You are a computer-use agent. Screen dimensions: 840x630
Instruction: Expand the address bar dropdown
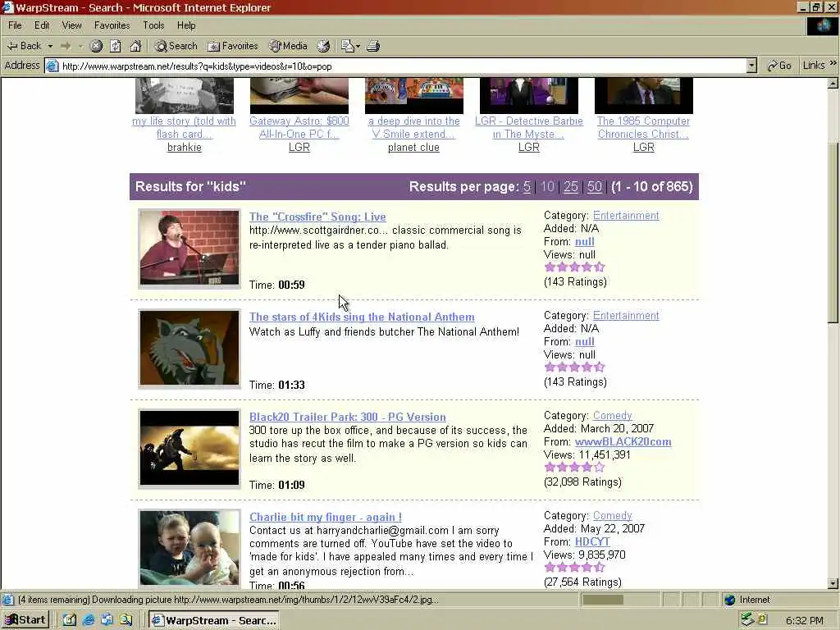[751, 66]
